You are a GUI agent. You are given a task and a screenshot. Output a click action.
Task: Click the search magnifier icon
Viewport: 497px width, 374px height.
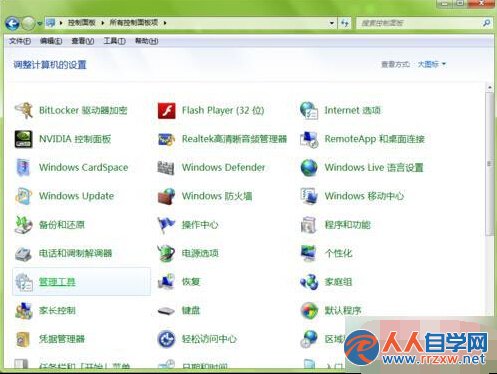[486, 23]
